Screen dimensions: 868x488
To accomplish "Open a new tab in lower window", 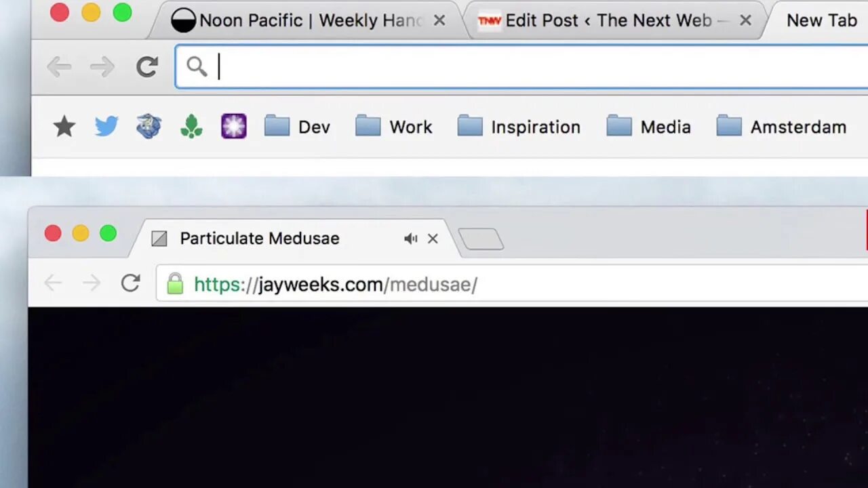I will tap(481, 239).
